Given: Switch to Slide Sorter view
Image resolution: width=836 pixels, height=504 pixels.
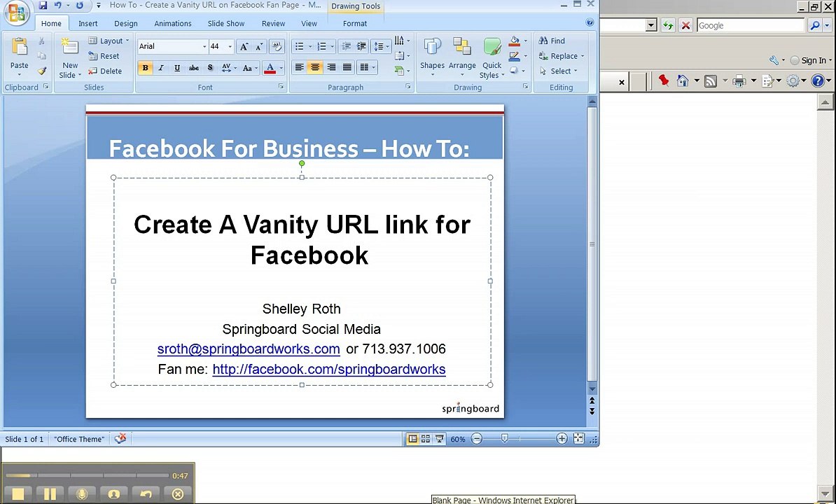Looking at the screenshot, I should point(426,438).
